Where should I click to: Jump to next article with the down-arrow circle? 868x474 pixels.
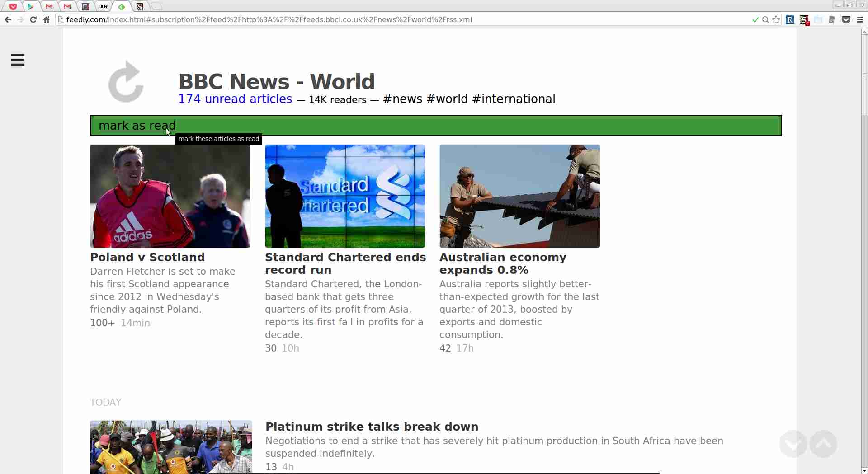(x=793, y=444)
